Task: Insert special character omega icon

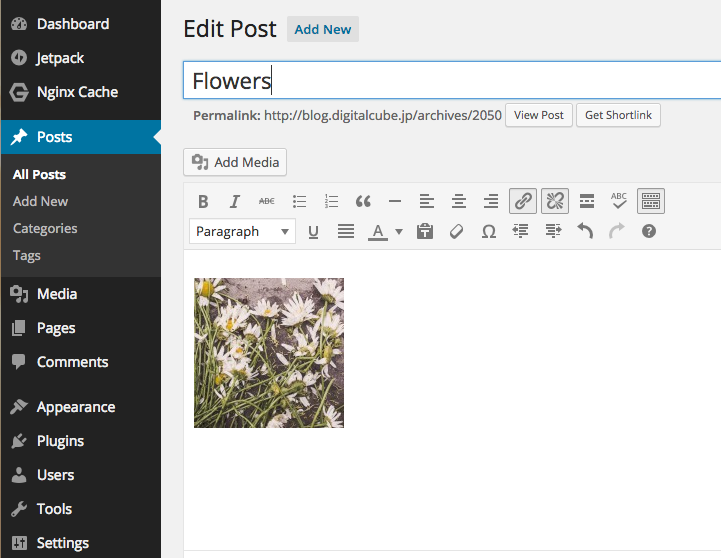Action: (x=488, y=231)
